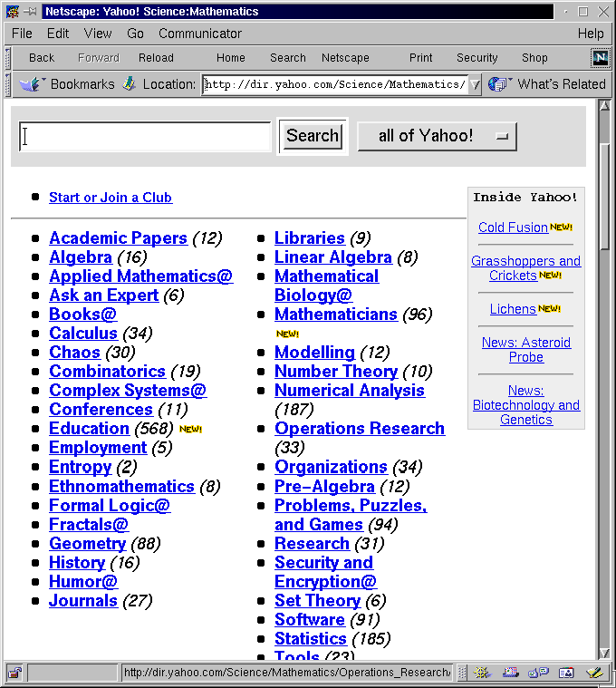Open the Go menu
This screenshot has width=616, height=688.
coord(135,34)
